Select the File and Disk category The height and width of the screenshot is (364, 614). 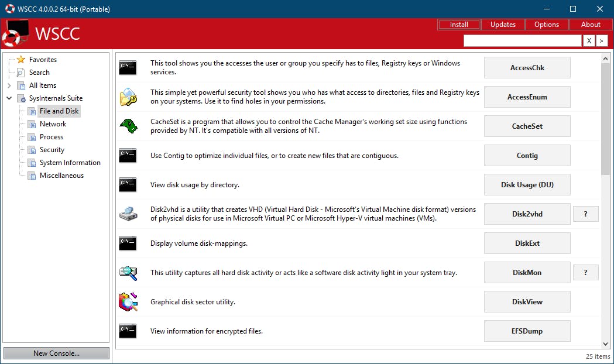59,111
